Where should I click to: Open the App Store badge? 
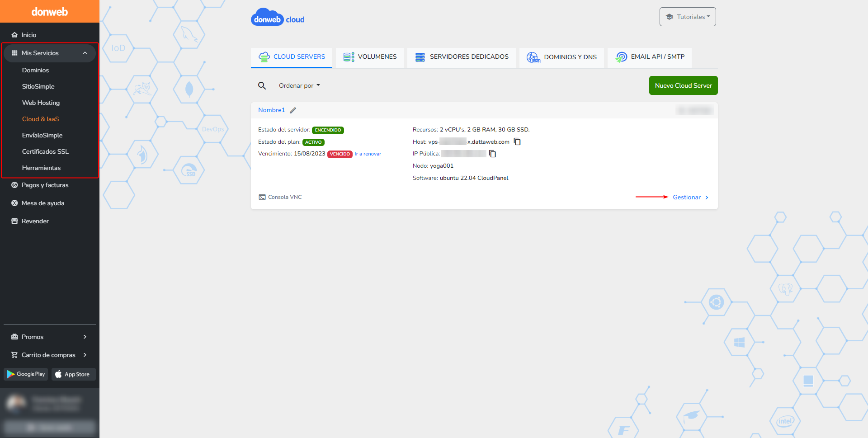[x=73, y=374]
